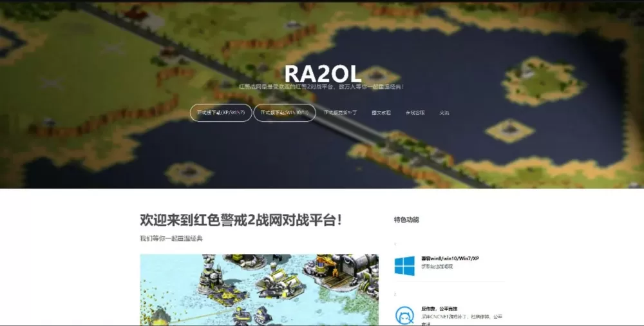Click the XP/WIN7 download button

(x=221, y=113)
